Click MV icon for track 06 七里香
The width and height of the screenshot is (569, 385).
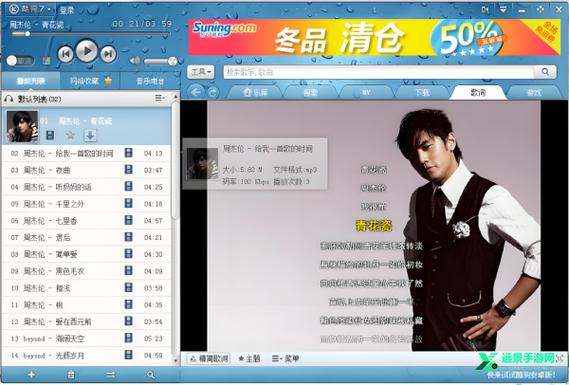click(x=128, y=220)
